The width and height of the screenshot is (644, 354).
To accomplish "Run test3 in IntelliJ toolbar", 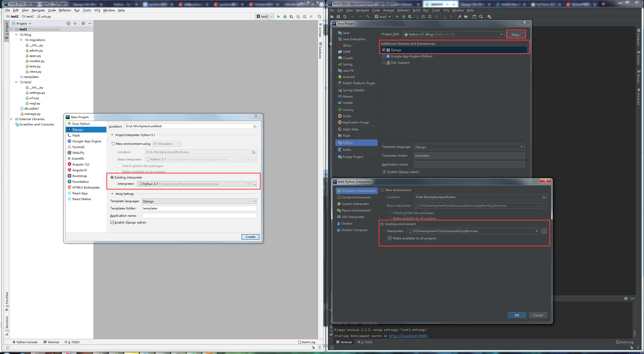I will pos(397,17).
